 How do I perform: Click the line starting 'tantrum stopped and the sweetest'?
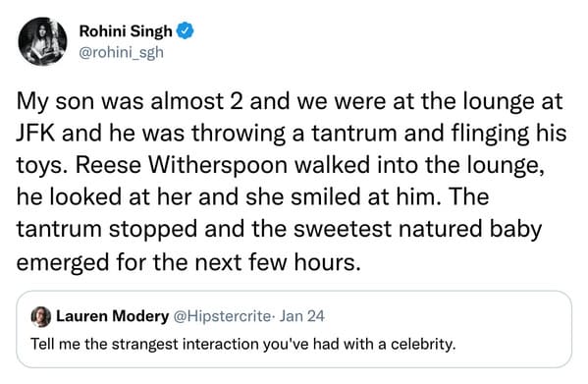279,230
